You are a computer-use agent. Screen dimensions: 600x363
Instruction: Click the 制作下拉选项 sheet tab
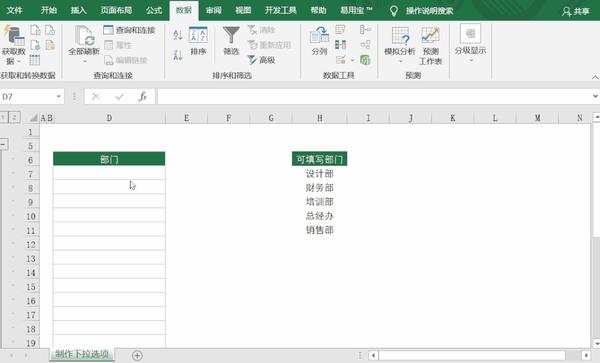[82, 354]
